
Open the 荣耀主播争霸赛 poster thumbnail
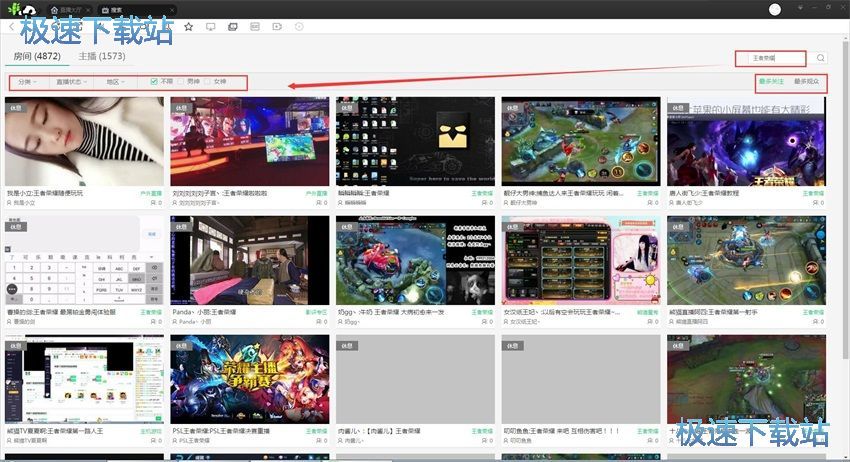tap(250, 379)
